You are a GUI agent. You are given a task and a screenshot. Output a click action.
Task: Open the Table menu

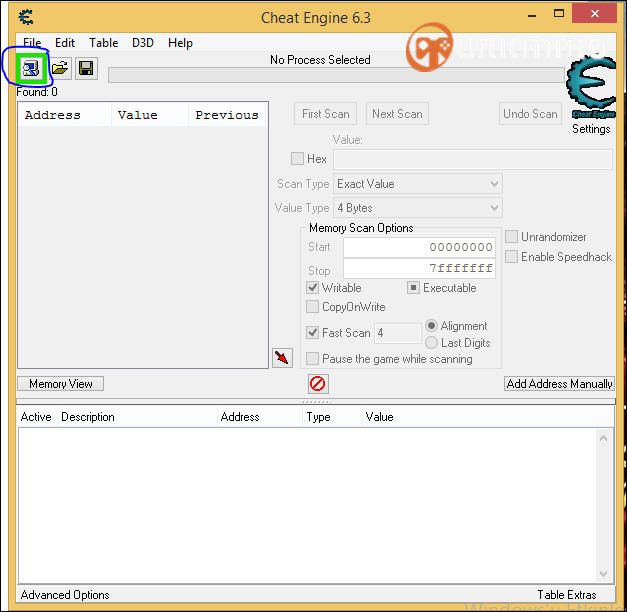click(x=104, y=43)
